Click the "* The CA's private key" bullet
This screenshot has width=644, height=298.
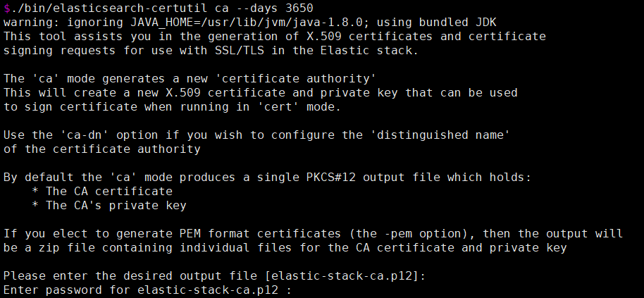pyautogui.click(x=109, y=205)
